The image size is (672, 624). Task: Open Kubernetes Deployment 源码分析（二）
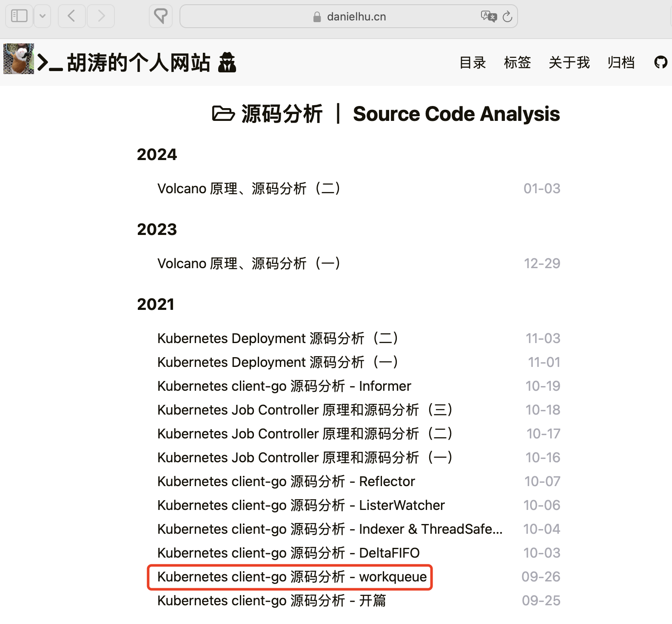coord(278,338)
